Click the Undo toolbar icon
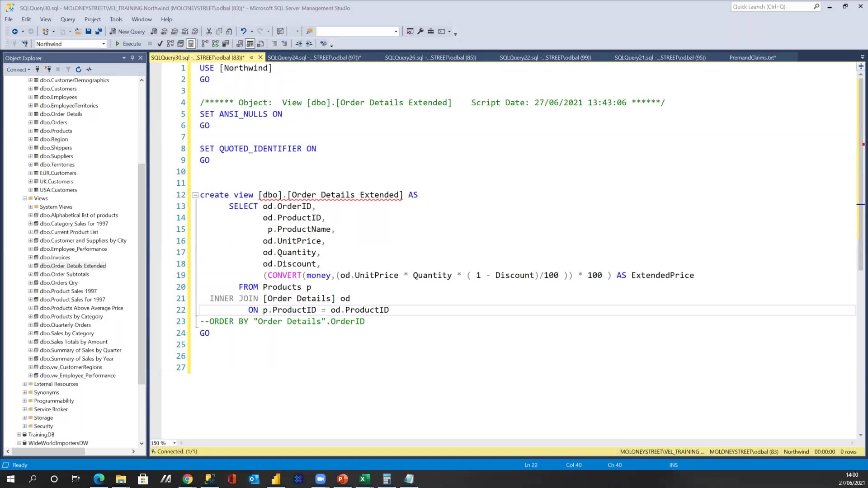Image resolution: width=868 pixels, height=488 pixels. click(x=243, y=31)
